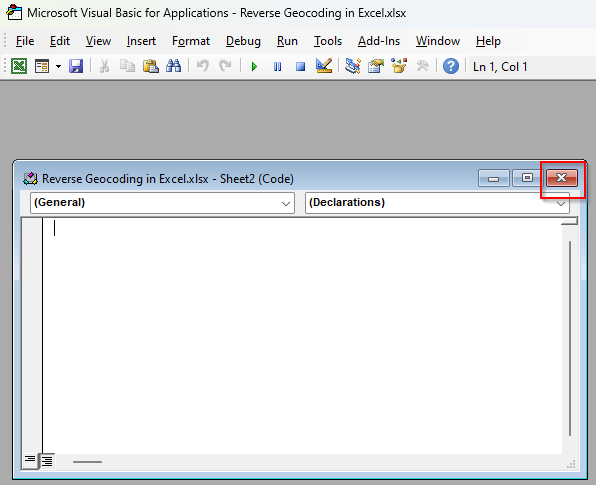Open Visual Basic Help question mark icon

tap(451, 67)
